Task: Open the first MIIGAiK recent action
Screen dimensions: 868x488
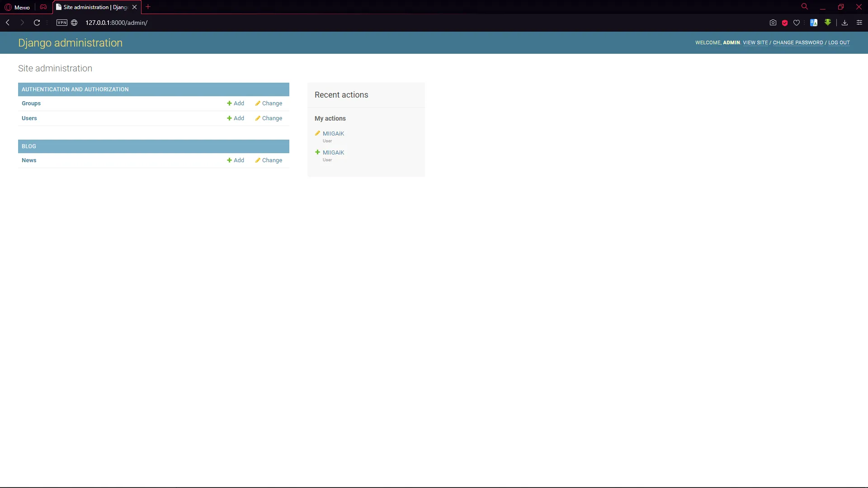Action: pyautogui.click(x=333, y=134)
